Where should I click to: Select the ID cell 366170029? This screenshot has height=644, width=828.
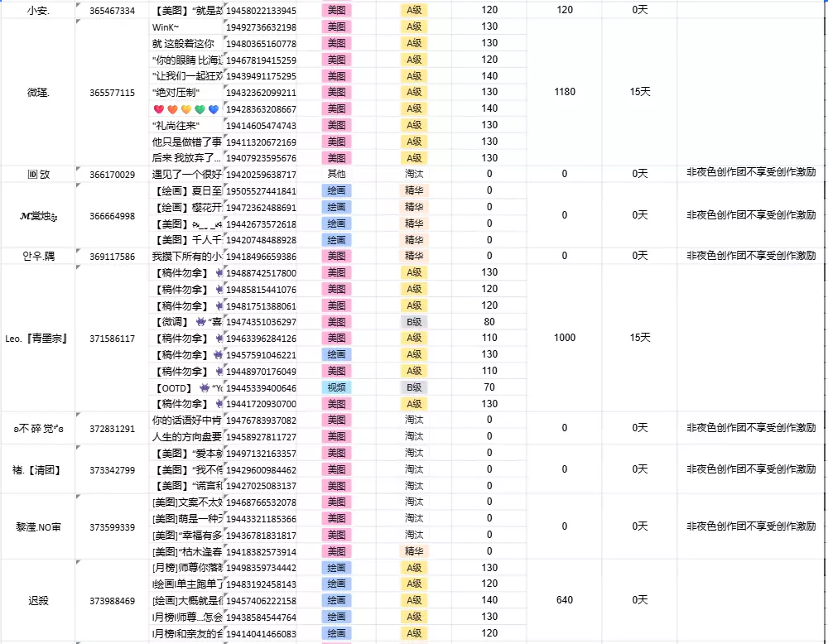point(112,174)
